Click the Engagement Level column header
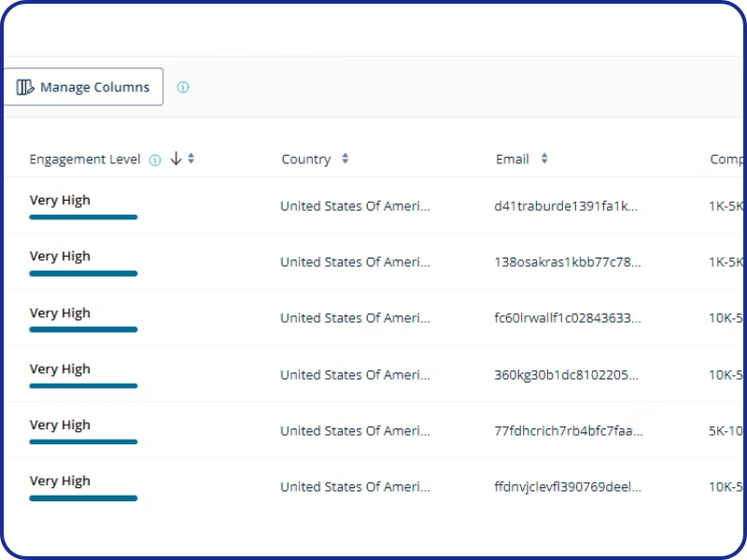 point(85,159)
